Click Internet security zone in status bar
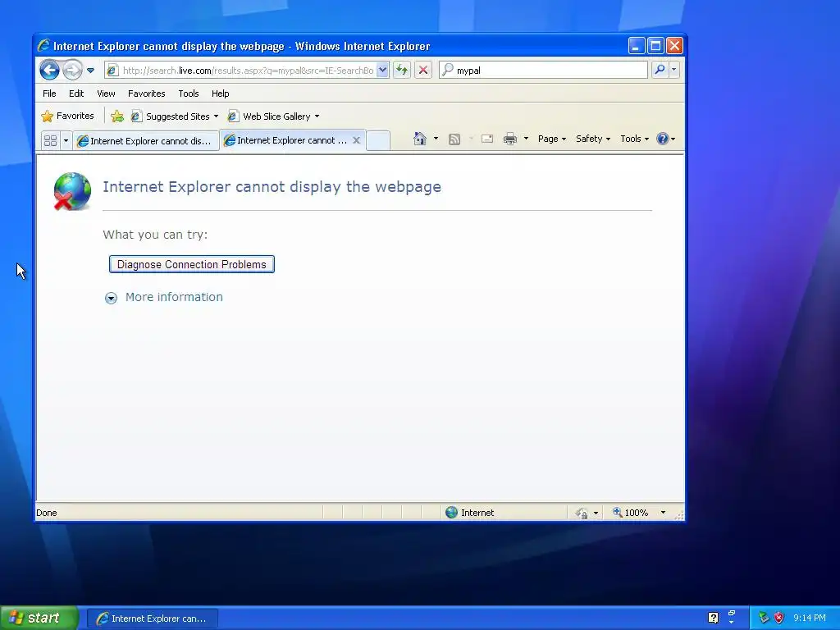 pos(470,513)
